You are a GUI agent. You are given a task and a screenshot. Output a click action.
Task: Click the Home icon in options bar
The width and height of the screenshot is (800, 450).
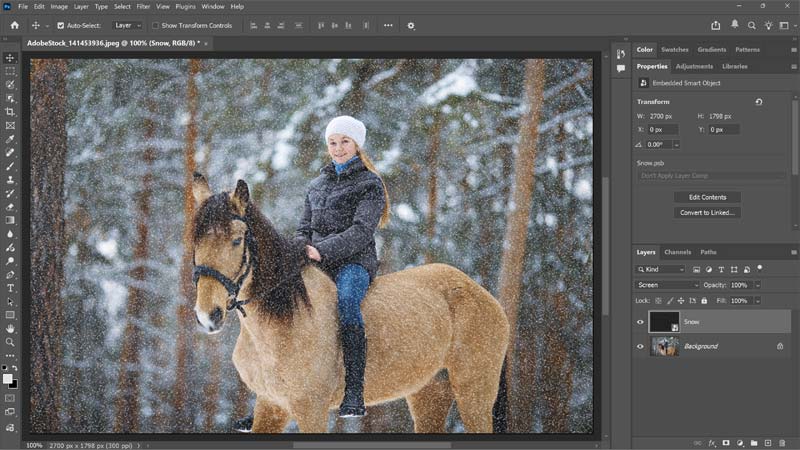point(14,25)
